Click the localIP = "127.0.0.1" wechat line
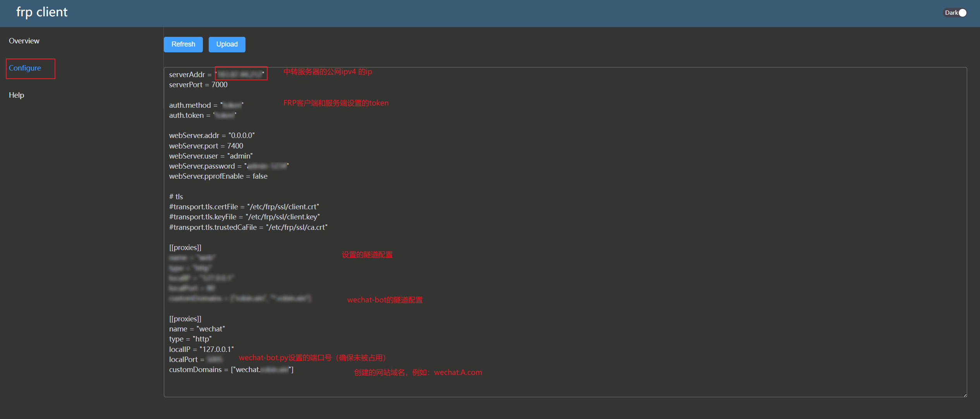 tap(201, 350)
